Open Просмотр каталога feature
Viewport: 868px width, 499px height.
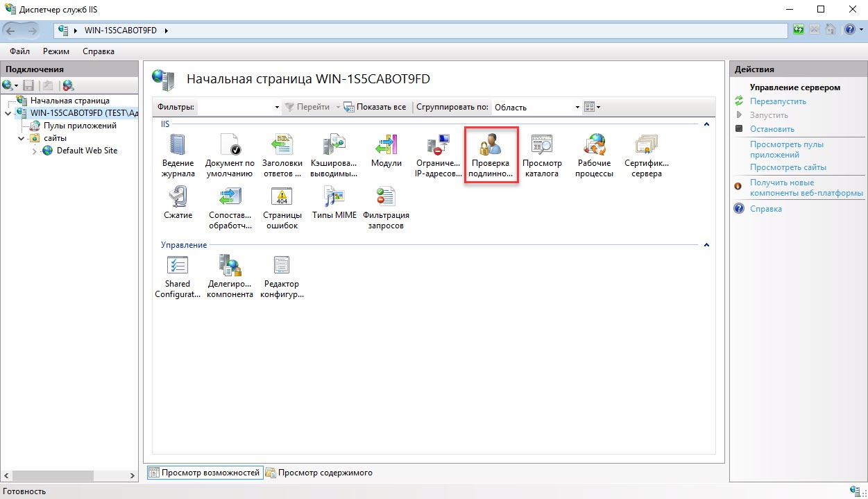[542, 156]
